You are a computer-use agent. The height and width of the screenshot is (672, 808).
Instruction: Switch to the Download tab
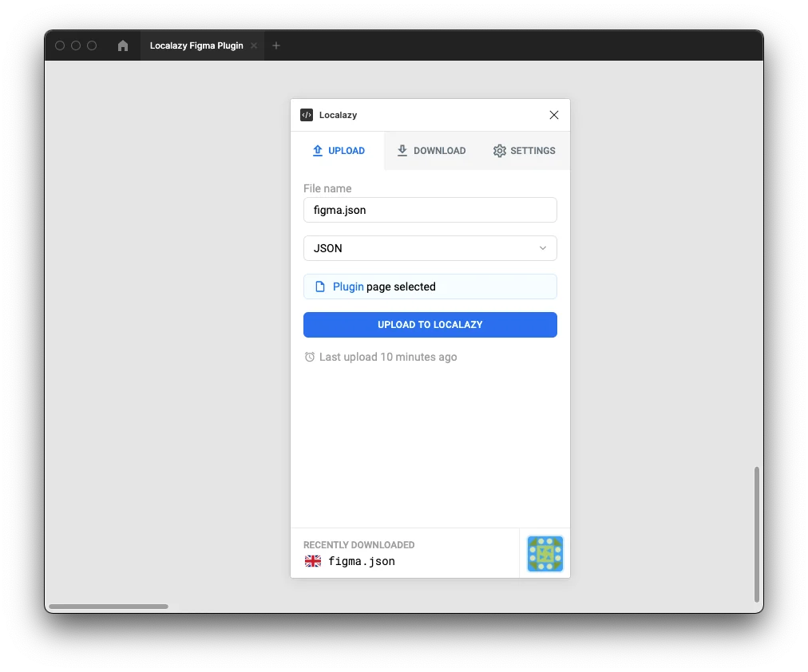[431, 150]
